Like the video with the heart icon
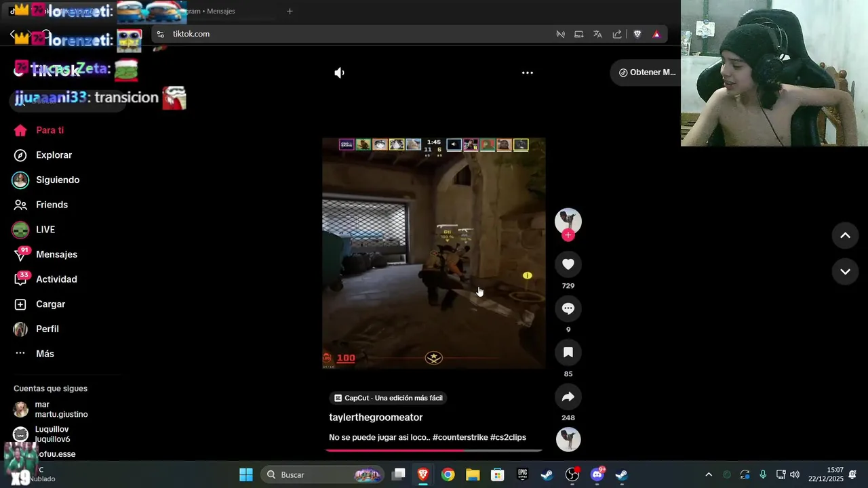Screen dimensions: 868x488 click(x=568, y=264)
